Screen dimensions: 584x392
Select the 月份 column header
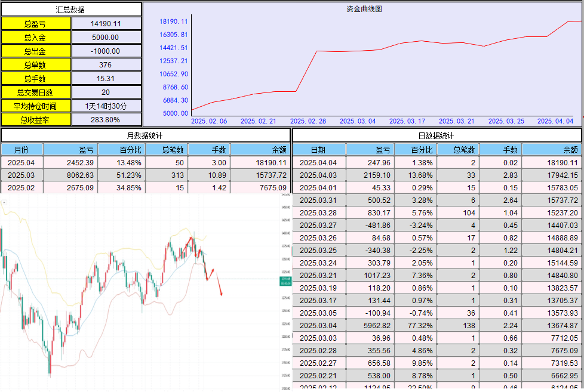click(x=22, y=150)
